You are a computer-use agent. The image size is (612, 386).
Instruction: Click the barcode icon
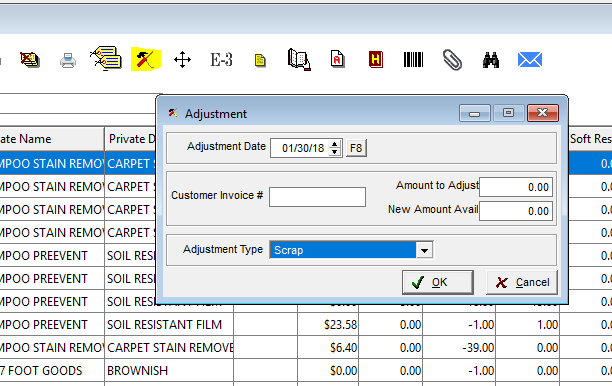pos(413,60)
